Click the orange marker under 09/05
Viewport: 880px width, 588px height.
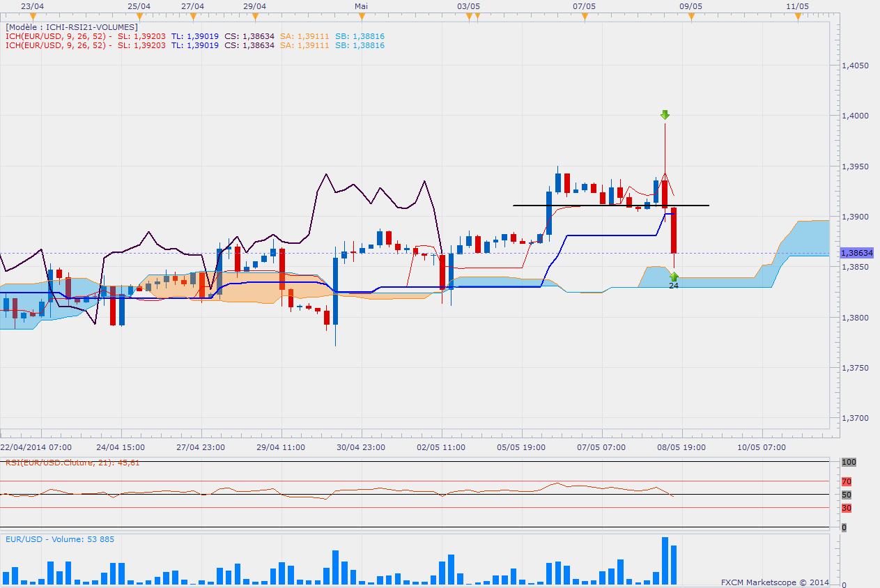tap(690, 15)
